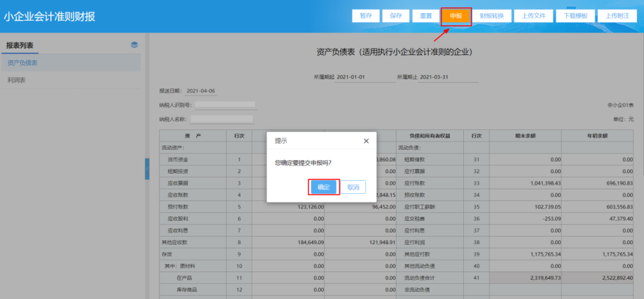Click 其他流动负债 row label

click(419, 266)
